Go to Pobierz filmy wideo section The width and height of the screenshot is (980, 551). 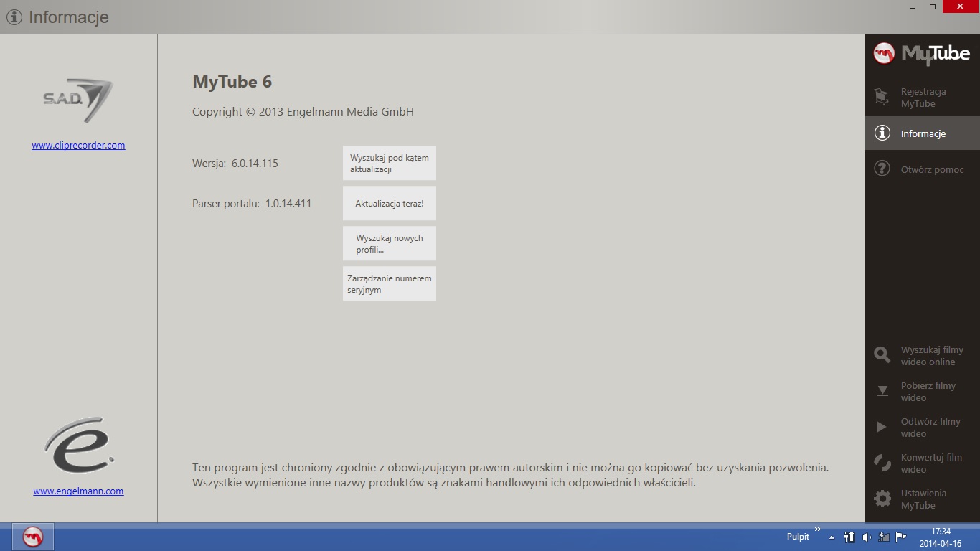(x=923, y=392)
